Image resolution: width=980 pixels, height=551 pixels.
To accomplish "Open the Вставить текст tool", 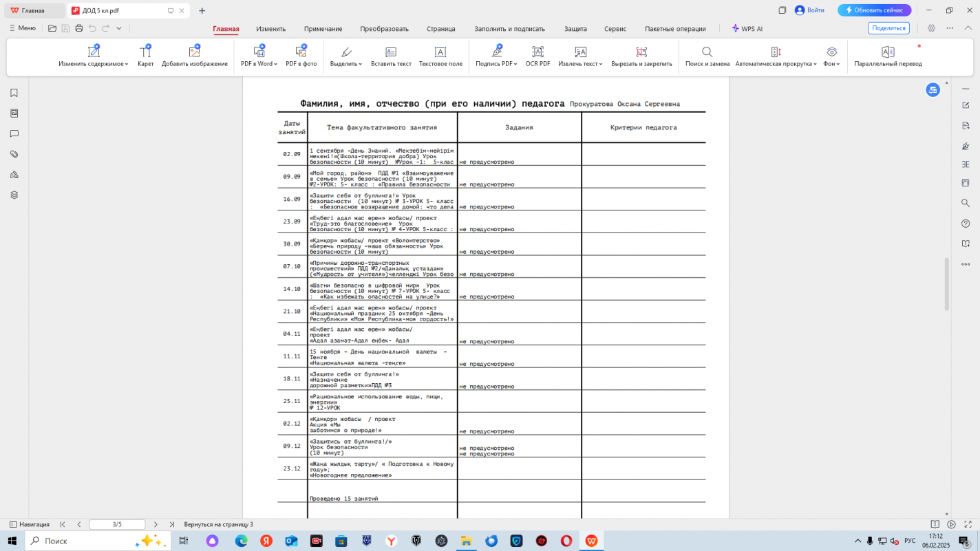I will pos(391,52).
